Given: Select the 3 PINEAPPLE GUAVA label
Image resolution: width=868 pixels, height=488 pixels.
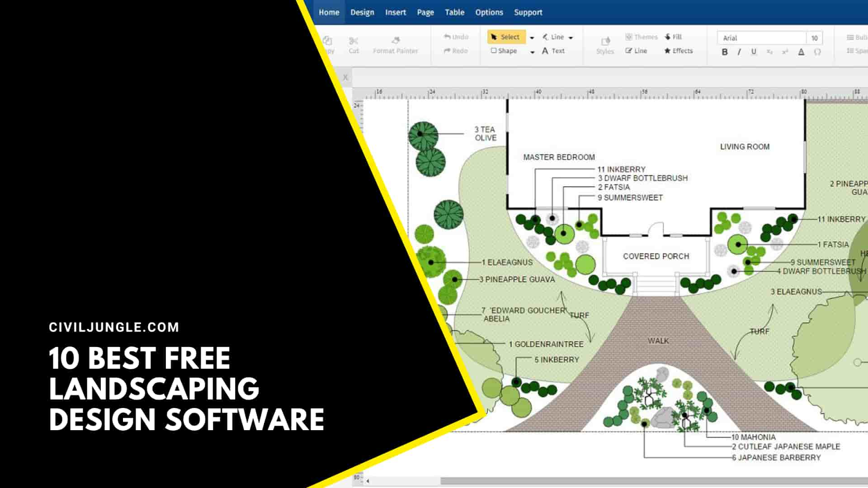Looking at the screenshot, I should coord(517,280).
